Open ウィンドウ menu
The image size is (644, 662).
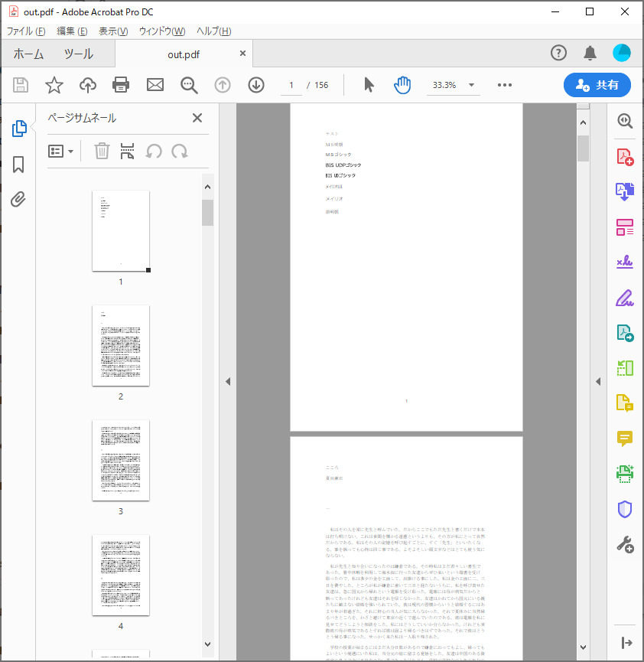[162, 31]
